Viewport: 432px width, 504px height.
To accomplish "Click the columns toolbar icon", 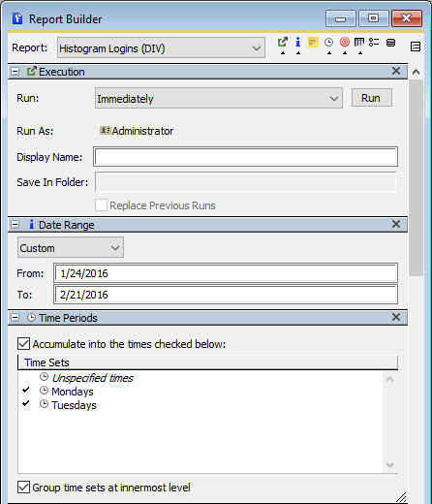I will (x=359, y=43).
